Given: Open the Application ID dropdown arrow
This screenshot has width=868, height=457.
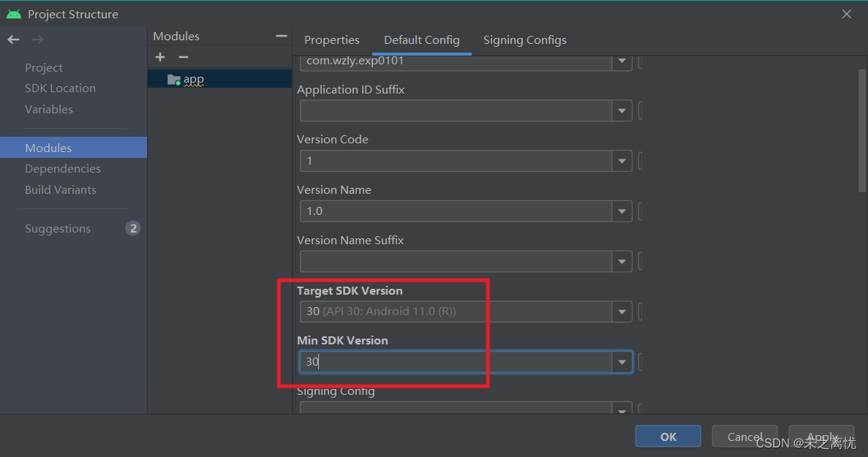Looking at the screenshot, I should coord(622,61).
